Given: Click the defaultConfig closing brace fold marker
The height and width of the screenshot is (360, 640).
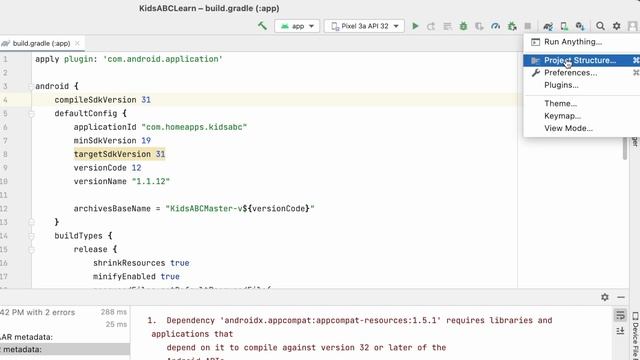Looking at the screenshot, I should pyautogui.click(x=31, y=222).
